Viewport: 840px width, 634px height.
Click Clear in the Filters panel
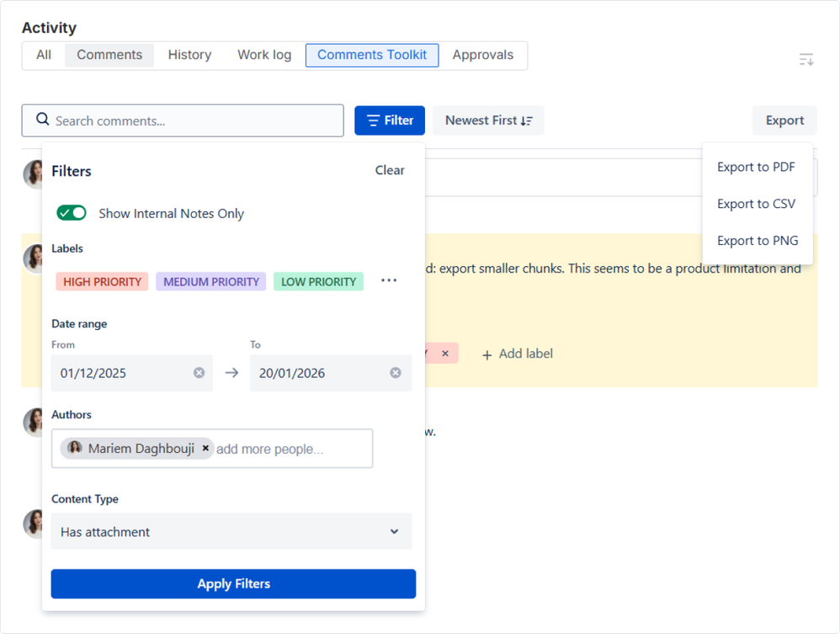pos(390,170)
